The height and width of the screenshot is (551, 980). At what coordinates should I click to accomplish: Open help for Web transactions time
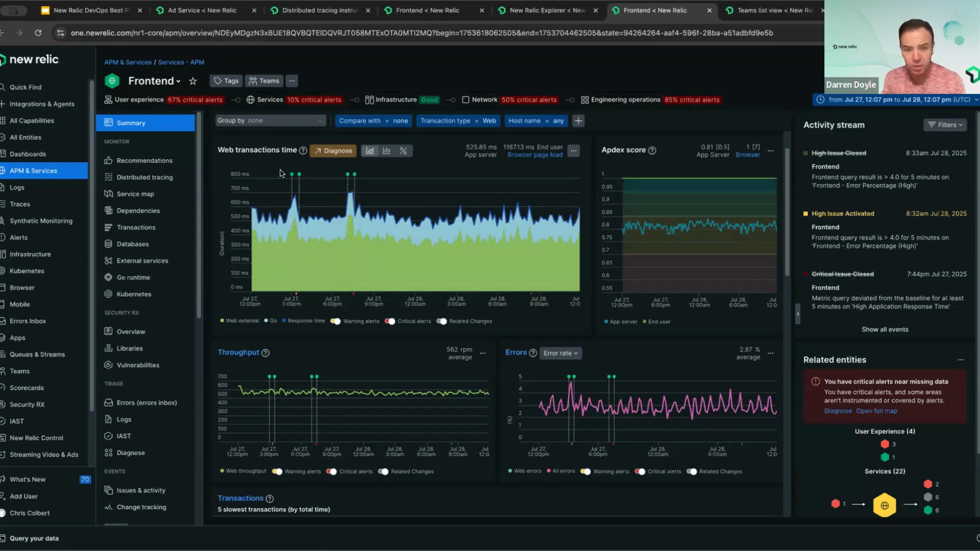click(303, 151)
